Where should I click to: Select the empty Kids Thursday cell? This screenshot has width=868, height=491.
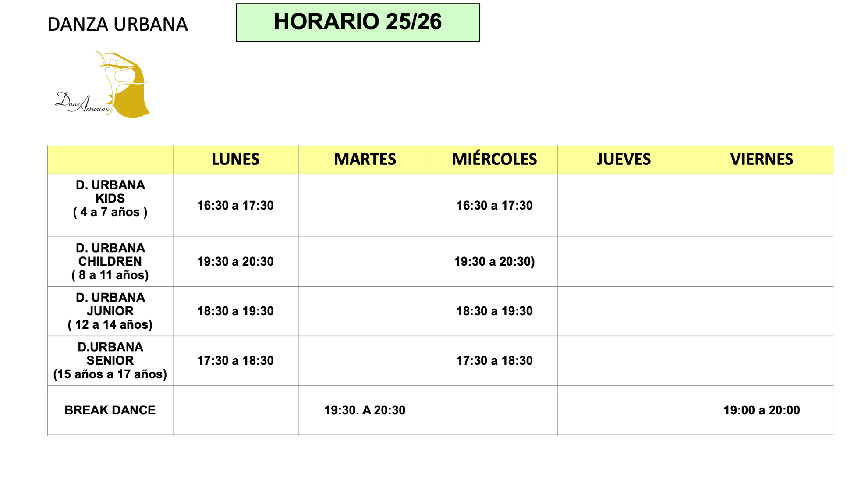624,205
